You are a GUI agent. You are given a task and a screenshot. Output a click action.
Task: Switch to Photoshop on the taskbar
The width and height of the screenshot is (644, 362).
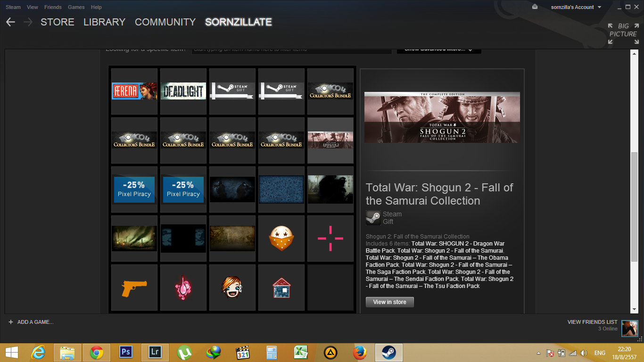click(126, 353)
